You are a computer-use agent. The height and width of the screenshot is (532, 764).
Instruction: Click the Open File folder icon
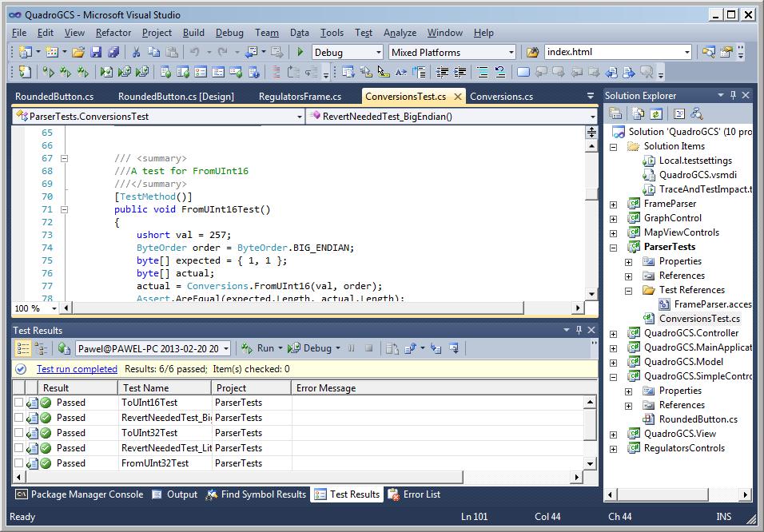78,52
